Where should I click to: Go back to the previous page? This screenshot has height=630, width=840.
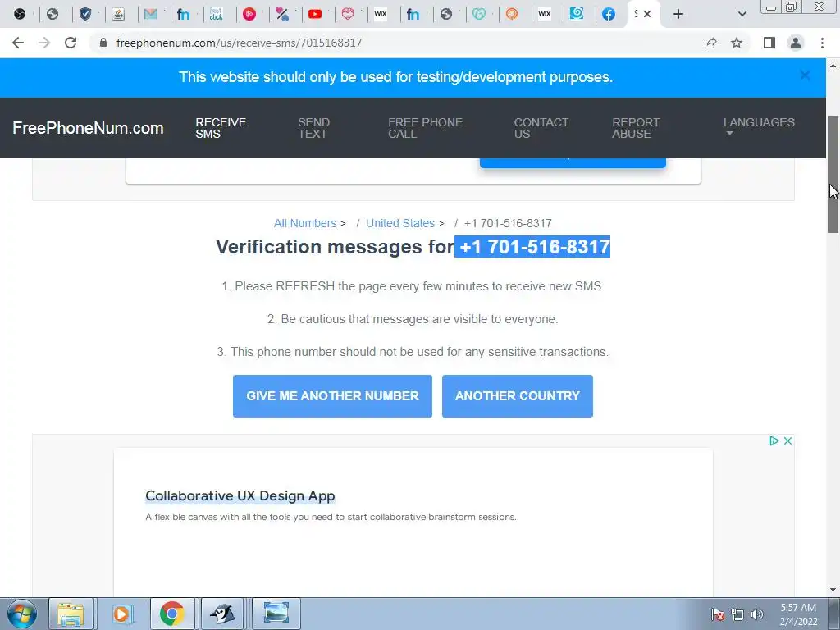coord(18,43)
